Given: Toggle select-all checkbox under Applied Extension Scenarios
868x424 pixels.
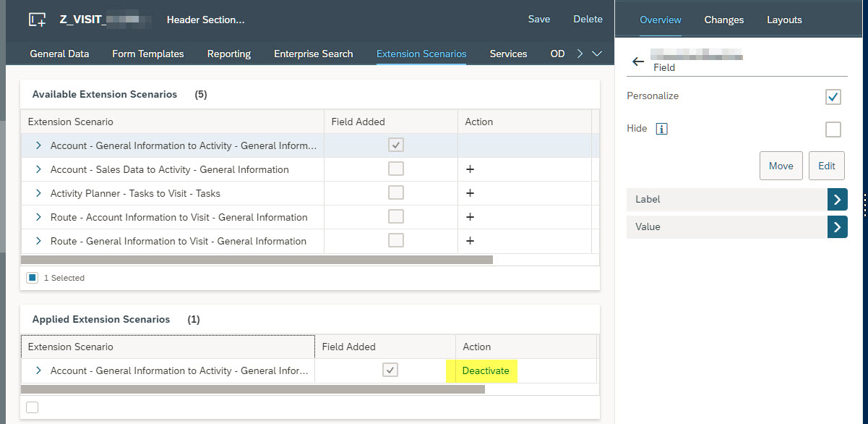Looking at the screenshot, I should [x=32, y=407].
